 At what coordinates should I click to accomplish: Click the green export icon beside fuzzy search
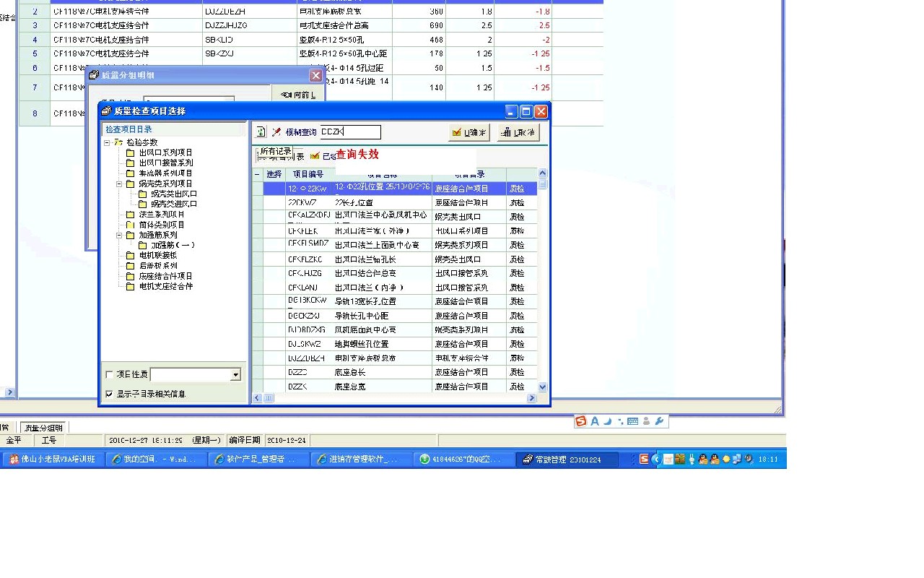261,132
